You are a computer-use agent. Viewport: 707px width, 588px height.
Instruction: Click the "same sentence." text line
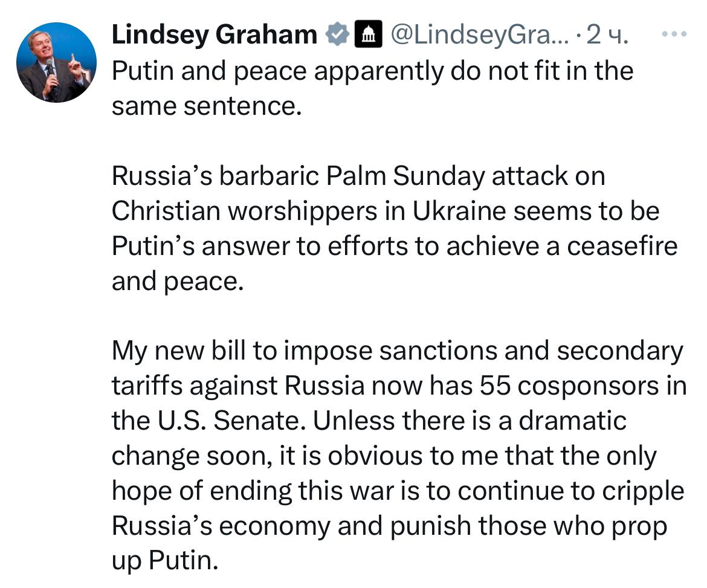tap(205, 106)
